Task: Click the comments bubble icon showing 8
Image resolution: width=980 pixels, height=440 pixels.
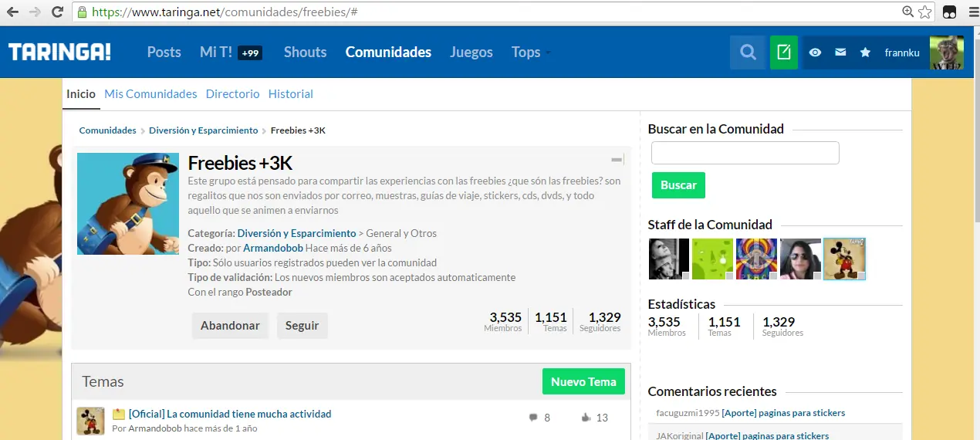Action: [x=532, y=418]
